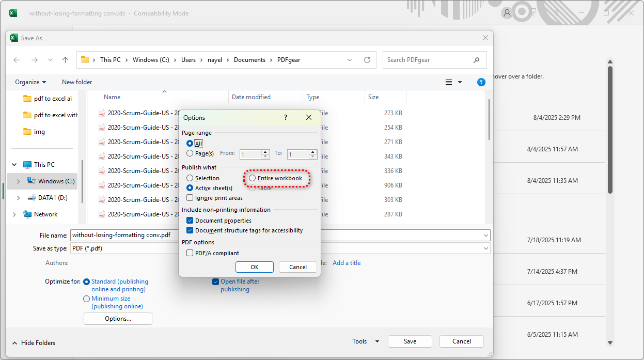This screenshot has height=360, width=644.
Task: Click the Documents breadcrumb segment
Action: point(249,60)
